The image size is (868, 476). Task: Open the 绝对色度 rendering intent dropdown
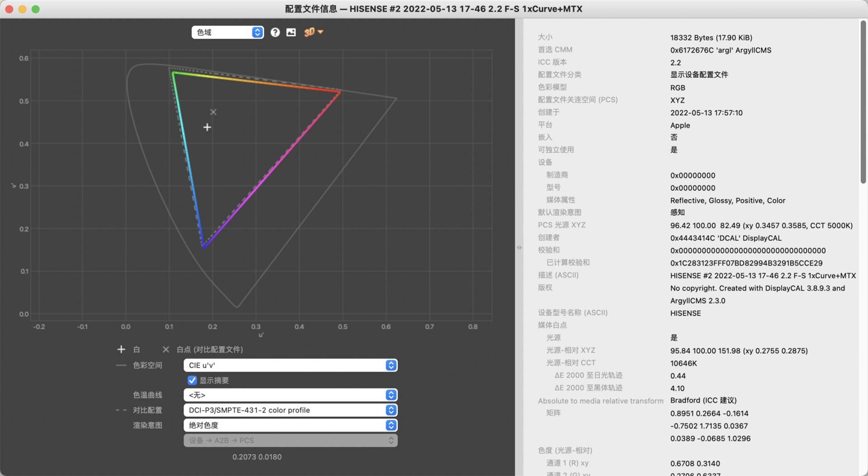290,425
